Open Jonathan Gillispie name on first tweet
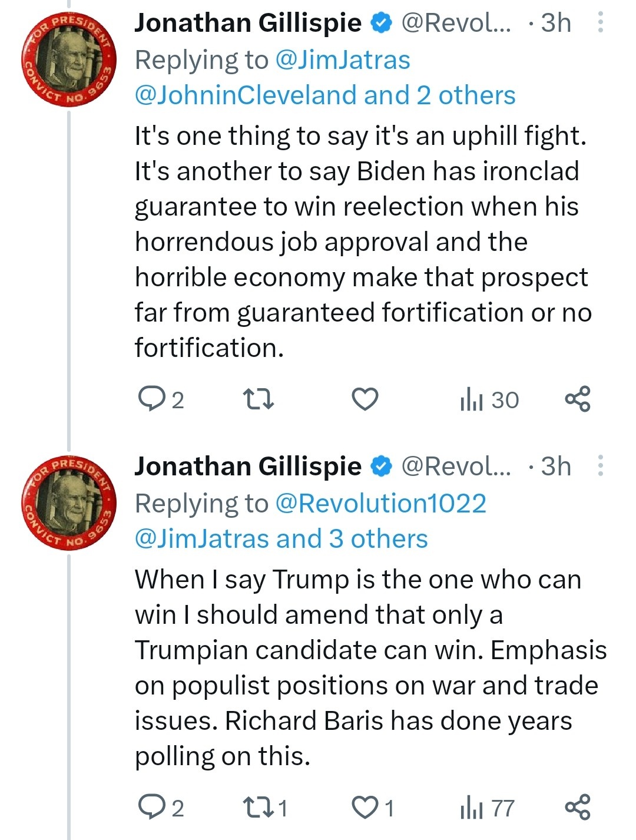 (248, 22)
